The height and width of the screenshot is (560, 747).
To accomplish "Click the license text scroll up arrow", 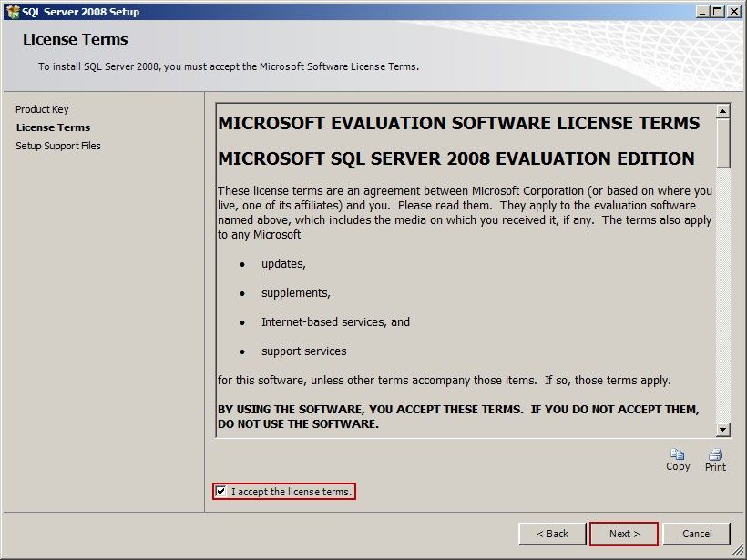I will (x=722, y=111).
